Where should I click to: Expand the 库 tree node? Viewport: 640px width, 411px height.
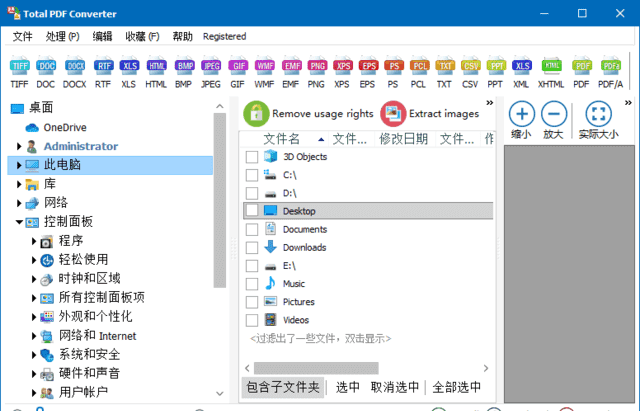[19, 184]
